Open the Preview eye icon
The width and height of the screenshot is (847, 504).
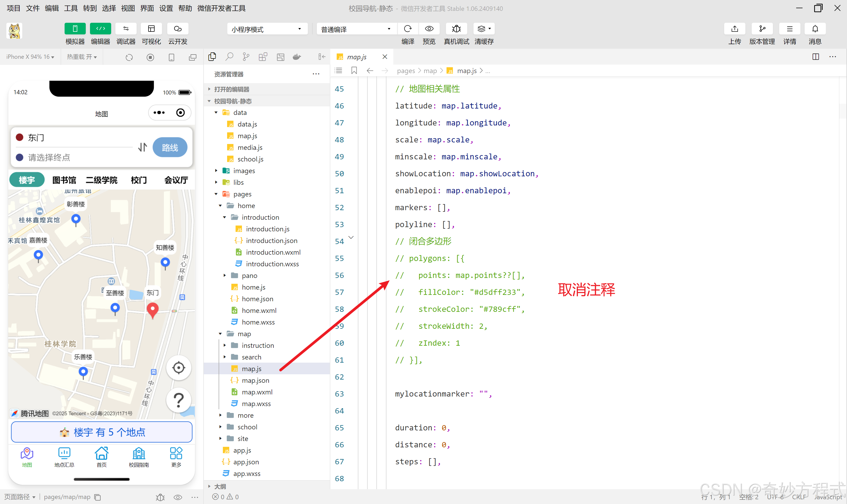(x=429, y=29)
